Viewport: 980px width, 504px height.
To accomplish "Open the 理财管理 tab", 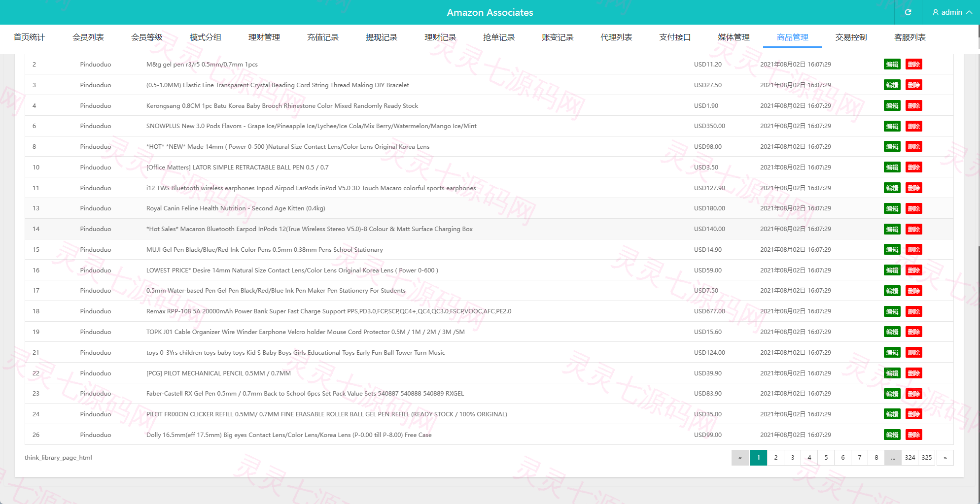I will pos(264,37).
